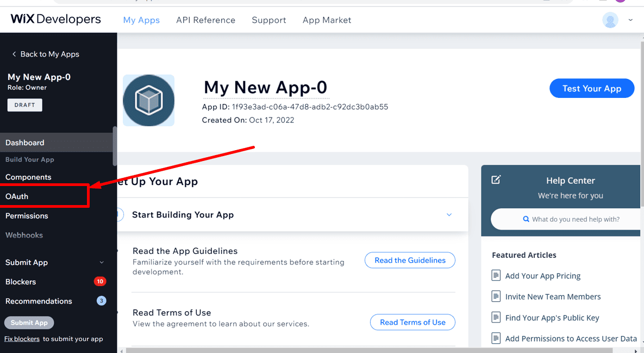Click the My New App-0 title to edit
644x353 pixels.
coord(266,88)
